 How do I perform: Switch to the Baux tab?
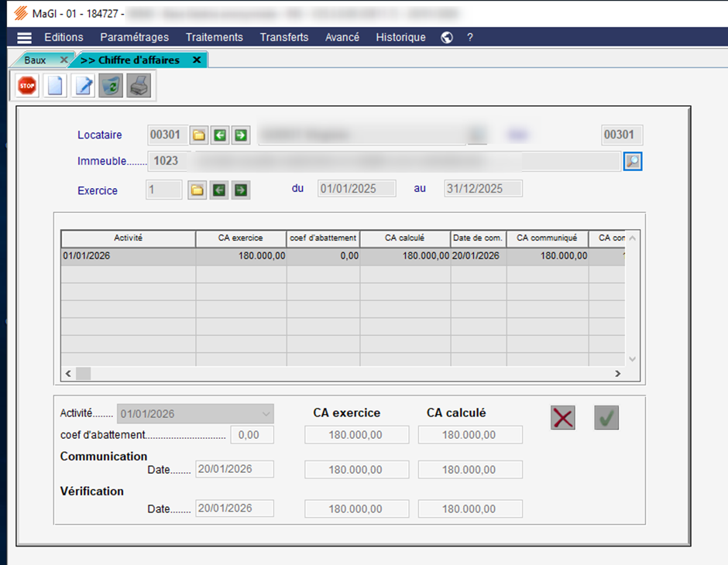pos(36,60)
